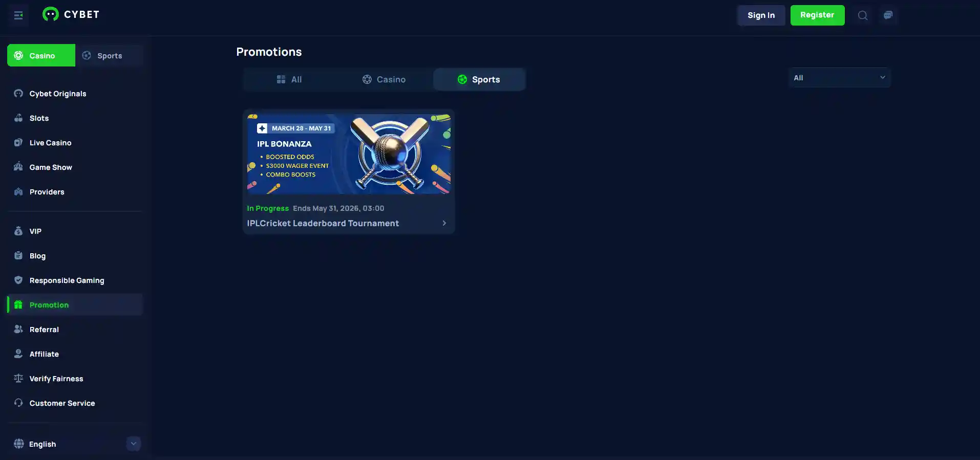The image size is (980, 460).
Task: Click the Game Show sidebar icon
Action: [18, 167]
